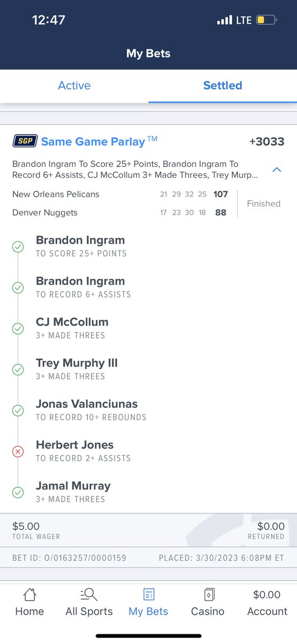Tap green check beside CJ McCollum
The width and height of the screenshot is (297, 644).
18,328
